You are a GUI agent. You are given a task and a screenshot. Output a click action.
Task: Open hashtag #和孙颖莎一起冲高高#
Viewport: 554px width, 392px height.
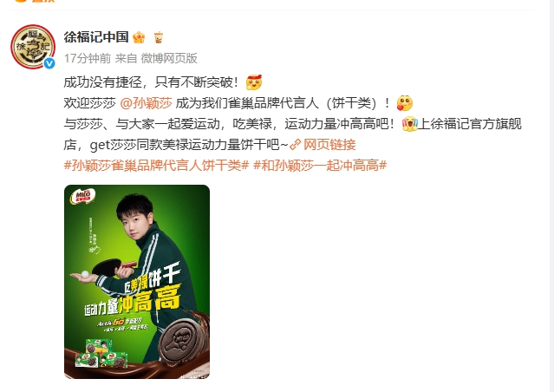tap(320, 165)
